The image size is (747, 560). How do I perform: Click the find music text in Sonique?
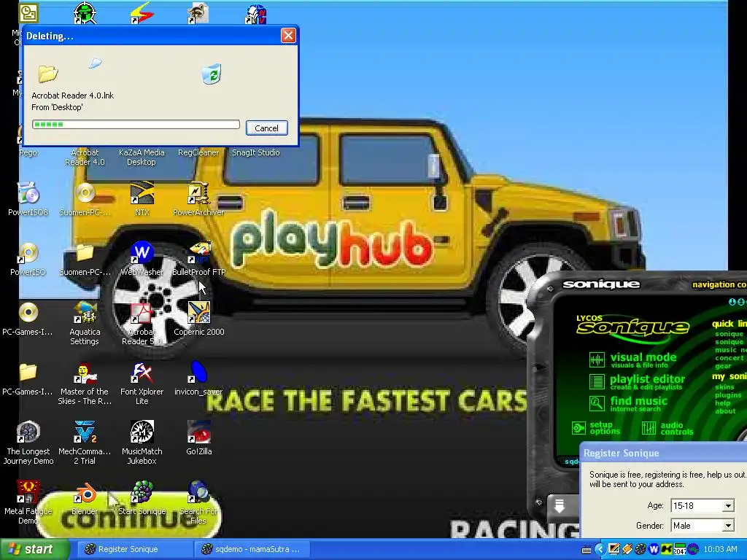coord(638,401)
